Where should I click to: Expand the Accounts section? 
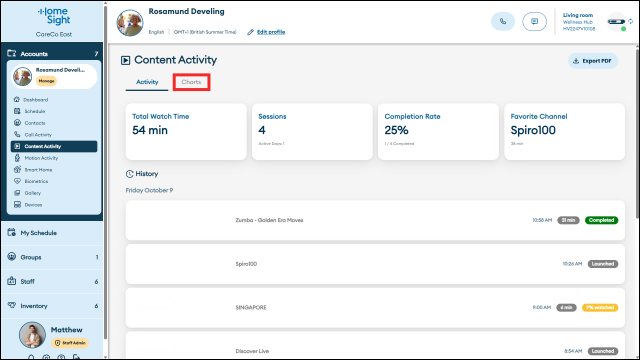52,53
